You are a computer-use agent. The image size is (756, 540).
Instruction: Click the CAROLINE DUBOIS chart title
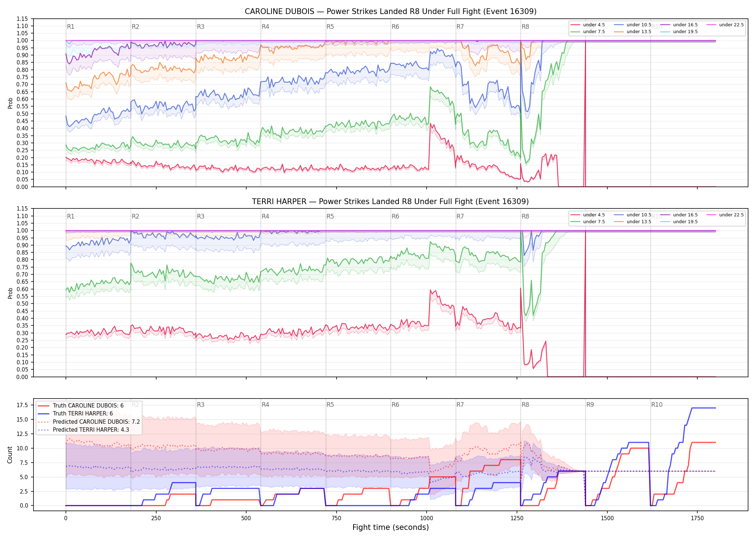(x=391, y=12)
